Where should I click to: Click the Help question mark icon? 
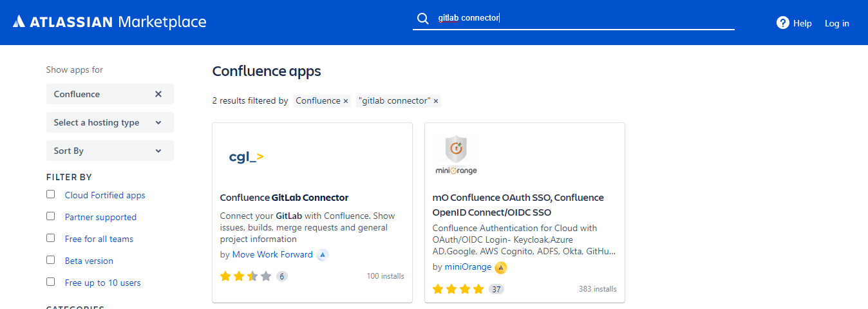point(783,23)
